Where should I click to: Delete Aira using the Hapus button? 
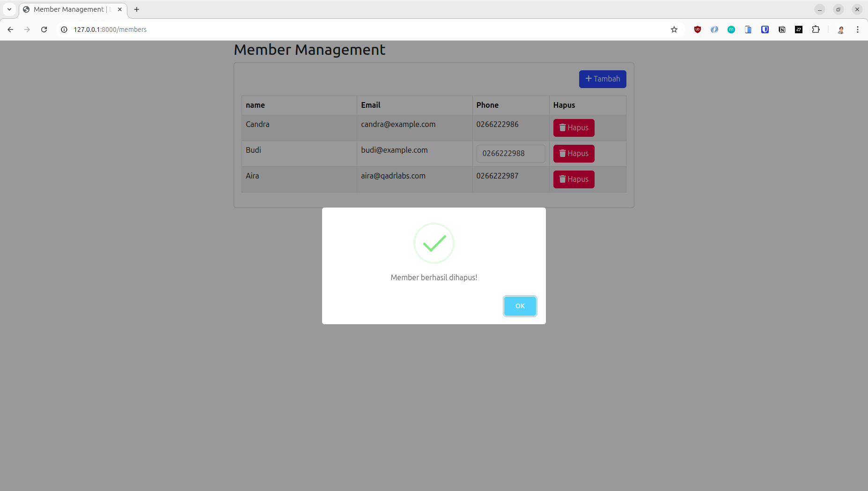[x=574, y=179]
